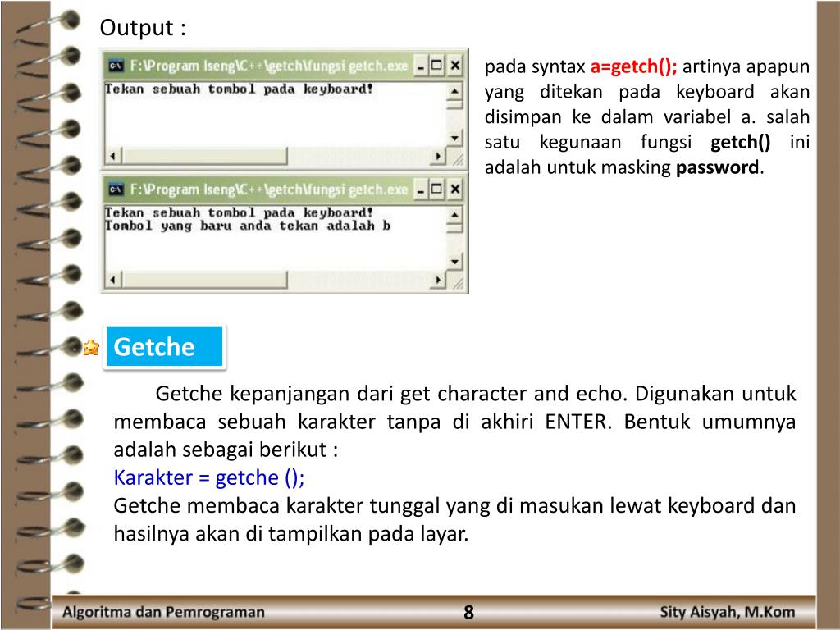Maximize the upper getch.exe console window
The width and height of the screenshot is (840, 630).
pos(437,66)
